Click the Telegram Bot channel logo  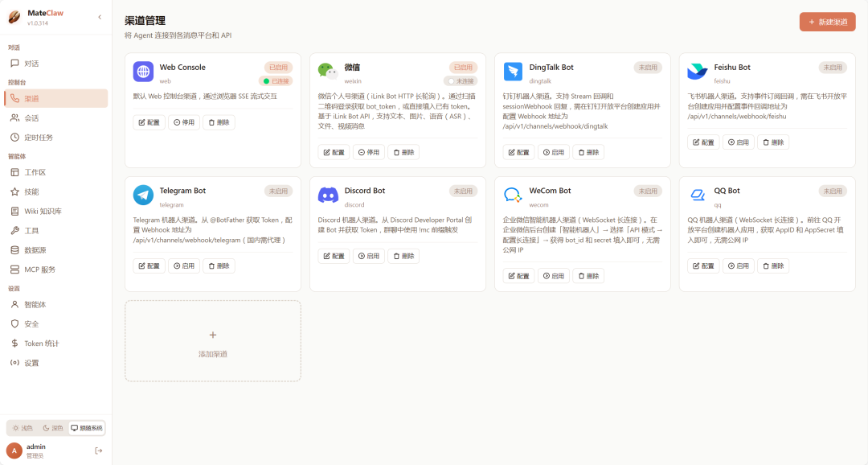(x=143, y=194)
